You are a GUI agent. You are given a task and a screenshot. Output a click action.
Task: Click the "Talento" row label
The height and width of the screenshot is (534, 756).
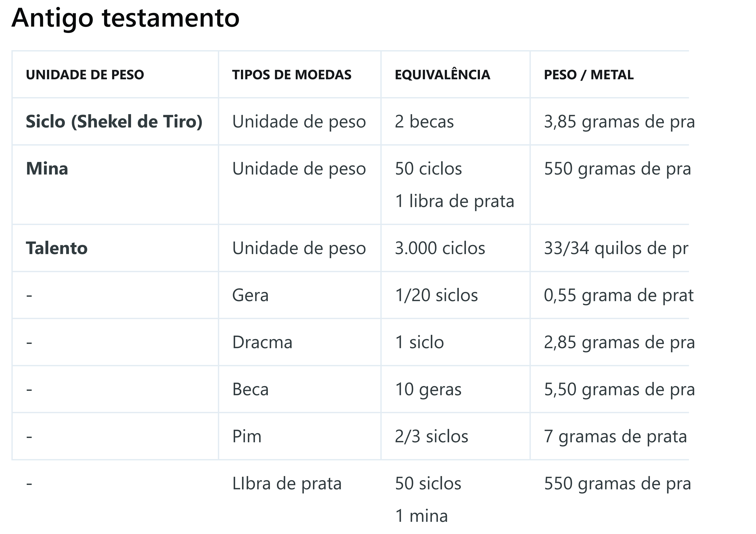coord(57,248)
